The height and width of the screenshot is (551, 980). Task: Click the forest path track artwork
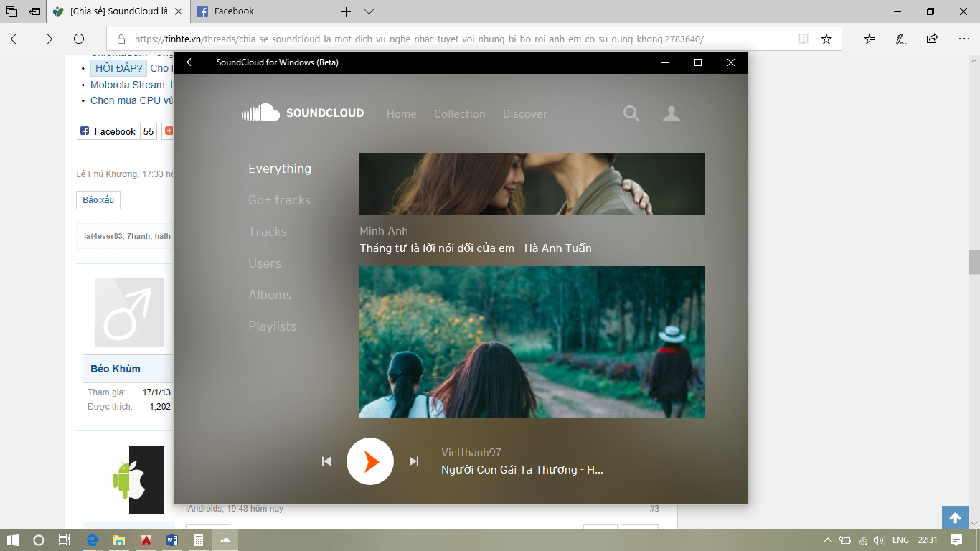(x=532, y=342)
